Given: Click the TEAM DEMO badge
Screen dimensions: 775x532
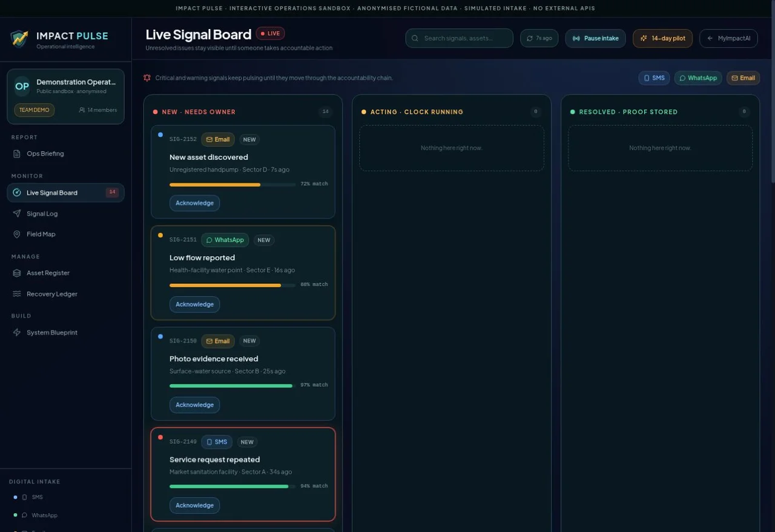Looking at the screenshot, I should [35, 110].
